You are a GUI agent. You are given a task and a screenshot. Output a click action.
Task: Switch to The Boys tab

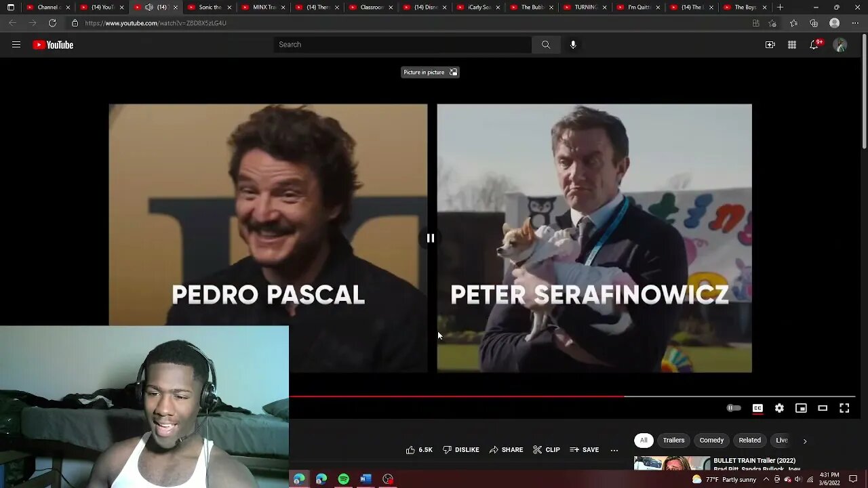[x=746, y=7]
